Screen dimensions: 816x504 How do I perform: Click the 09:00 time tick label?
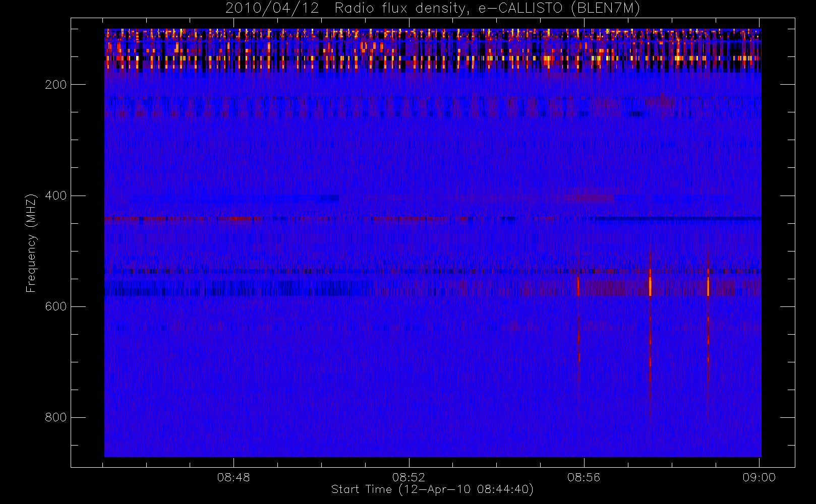[759, 477]
